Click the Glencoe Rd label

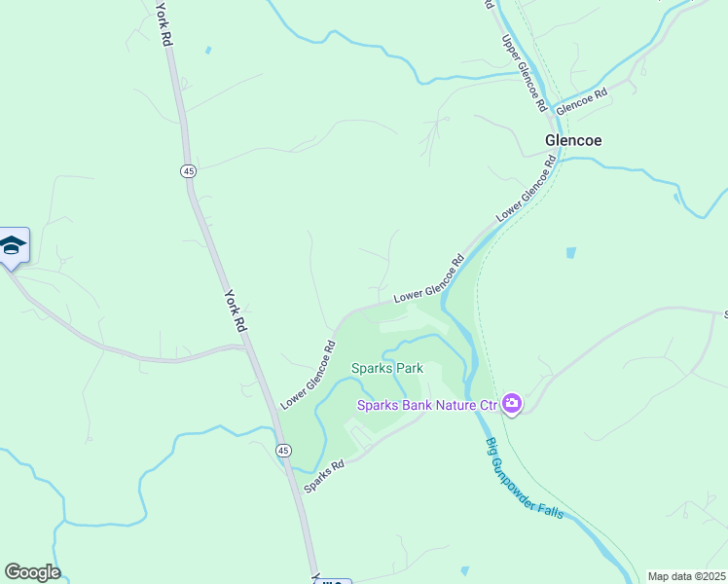(582, 101)
